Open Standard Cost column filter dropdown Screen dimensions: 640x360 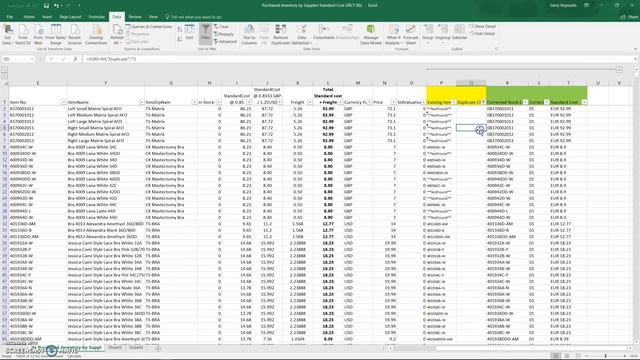[584, 102]
